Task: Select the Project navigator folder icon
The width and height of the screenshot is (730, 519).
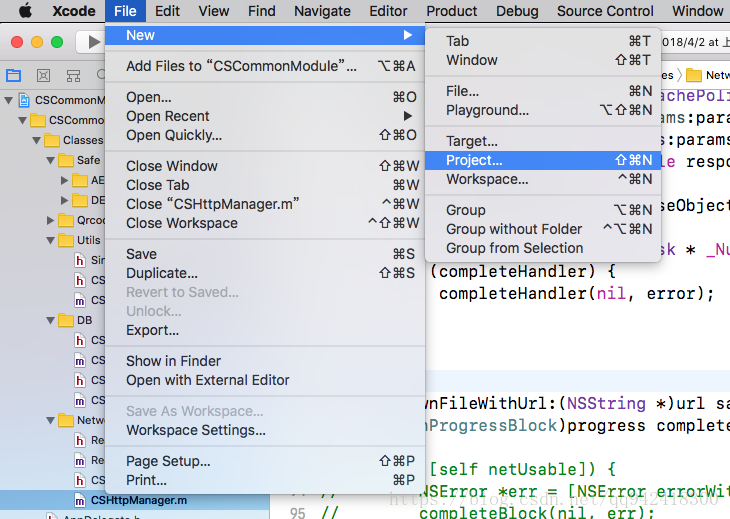Action: [14, 75]
